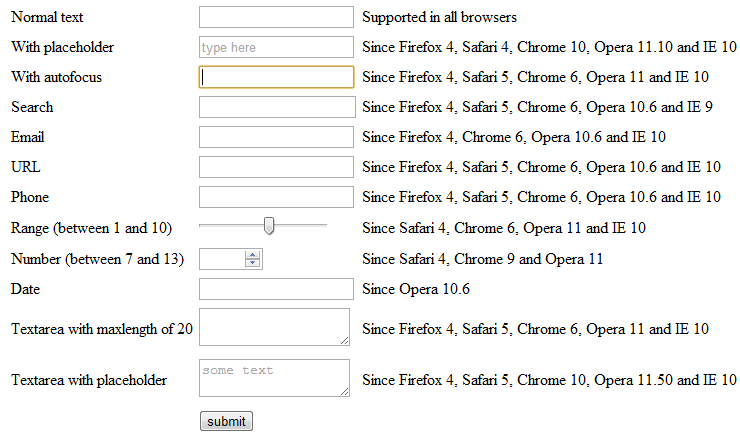Click the Date input field
The image size is (740, 438).
point(277,290)
